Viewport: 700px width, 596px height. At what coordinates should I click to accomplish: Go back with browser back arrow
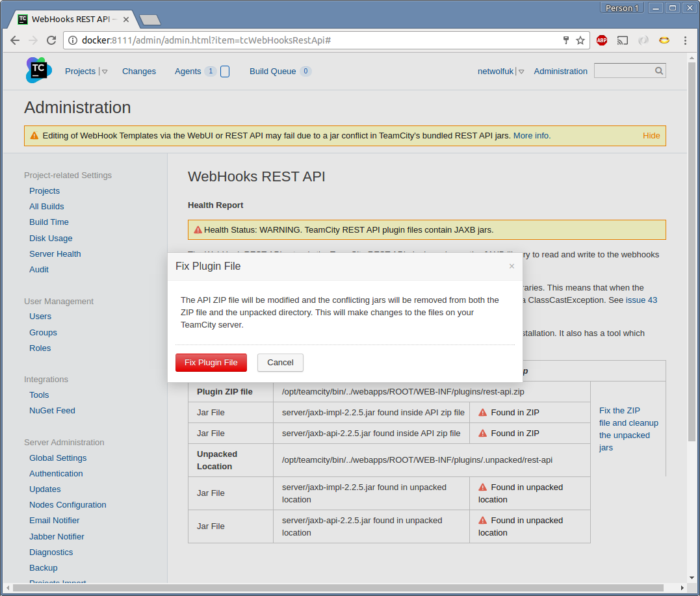point(15,40)
